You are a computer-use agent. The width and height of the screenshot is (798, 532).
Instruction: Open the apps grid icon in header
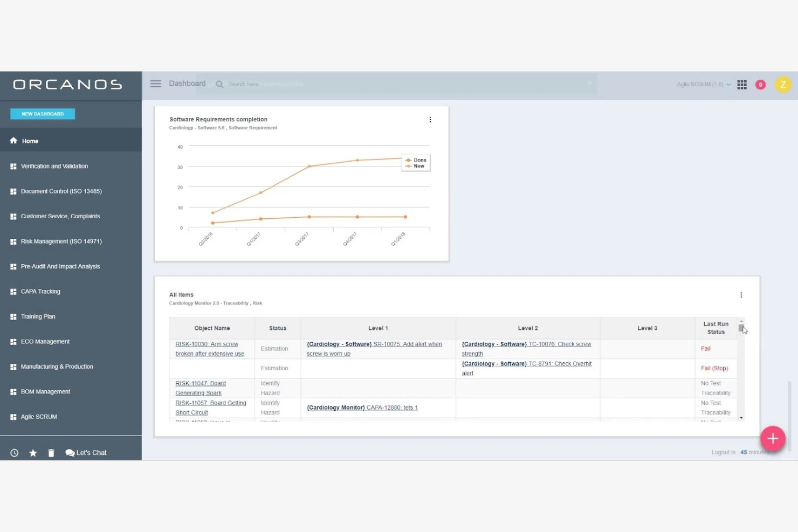click(741, 84)
